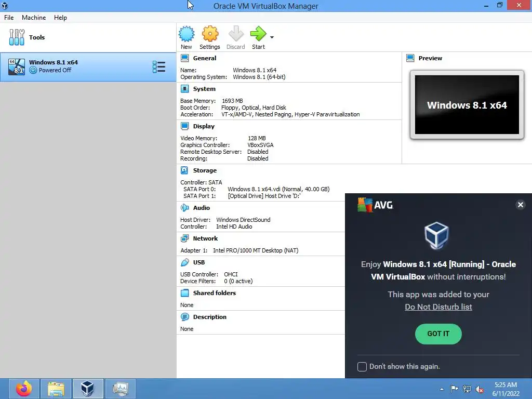Click the Audio section icon
The image size is (532, 399).
(184, 208)
